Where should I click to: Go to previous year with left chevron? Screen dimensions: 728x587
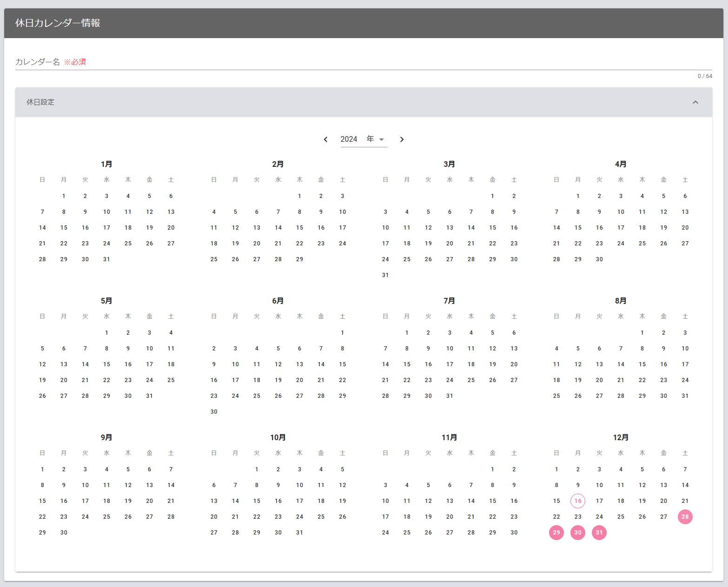[325, 139]
